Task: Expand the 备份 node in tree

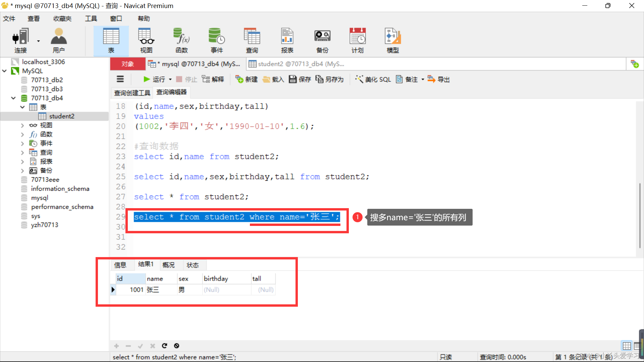Action: [22, 171]
